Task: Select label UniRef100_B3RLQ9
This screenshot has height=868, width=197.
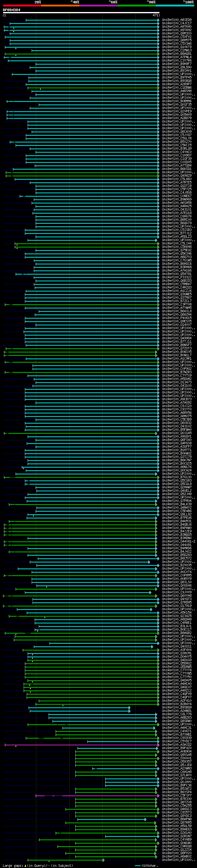Action: [x=176, y=149]
